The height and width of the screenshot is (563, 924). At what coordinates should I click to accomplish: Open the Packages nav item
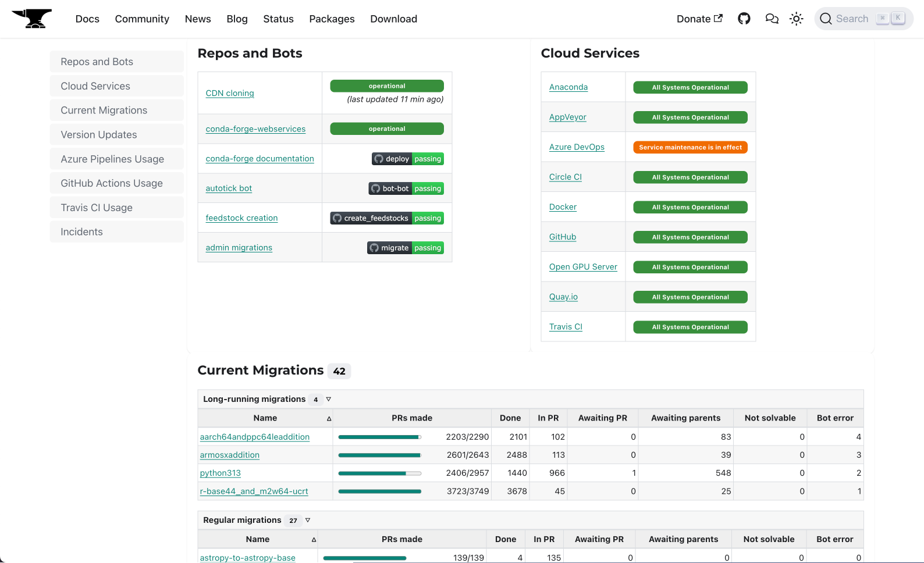pyautogui.click(x=332, y=19)
